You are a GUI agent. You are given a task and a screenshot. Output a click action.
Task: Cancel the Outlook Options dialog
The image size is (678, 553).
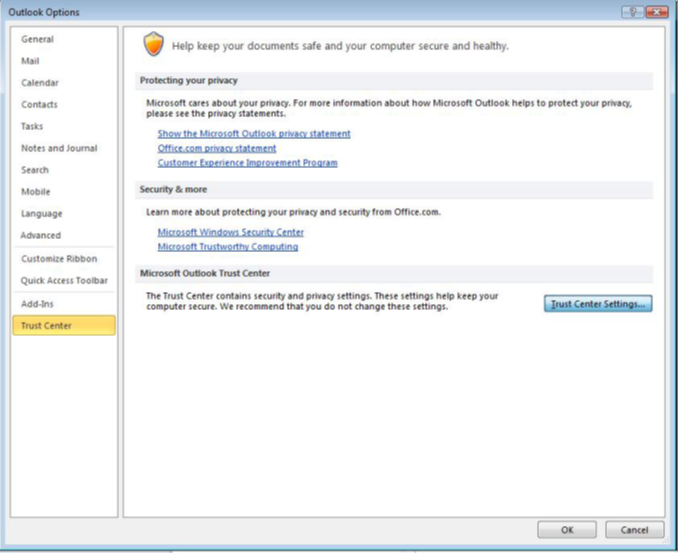coord(634,530)
